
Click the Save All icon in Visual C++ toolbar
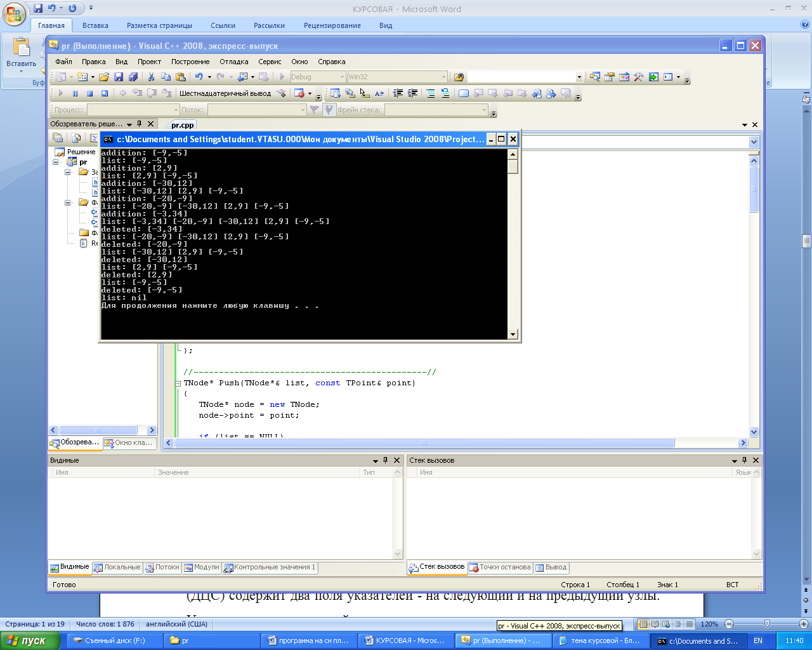point(133,77)
